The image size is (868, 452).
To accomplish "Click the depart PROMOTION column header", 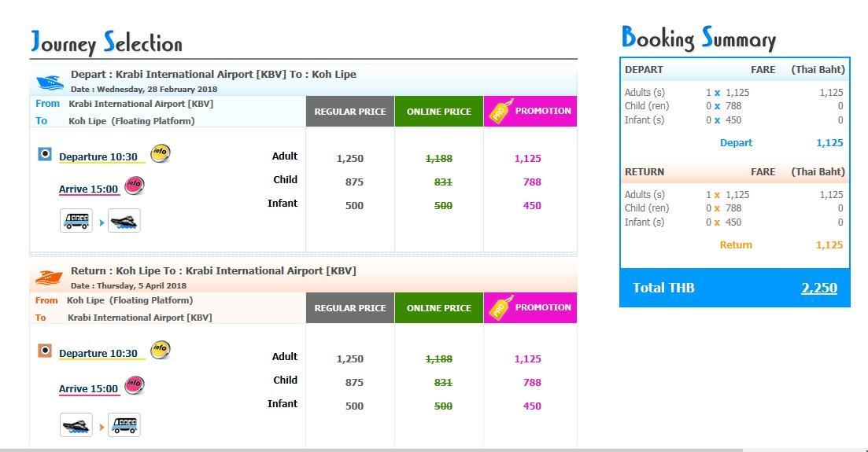I will 530,111.
